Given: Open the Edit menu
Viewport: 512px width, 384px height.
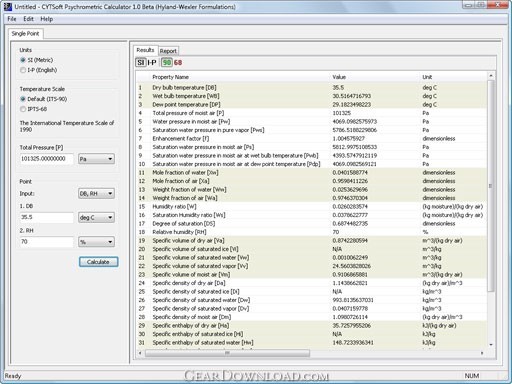Looking at the screenshot, I should [x=28, y=19].
